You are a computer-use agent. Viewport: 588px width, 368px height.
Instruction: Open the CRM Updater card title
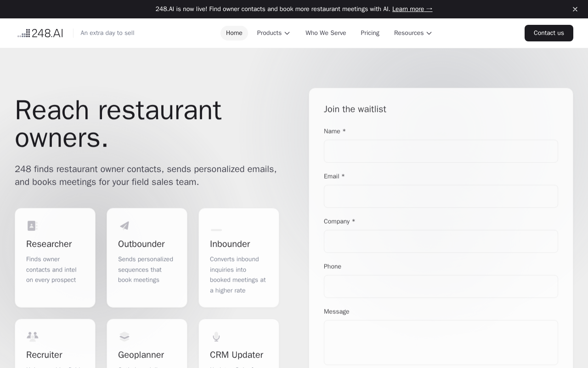point(237,355)
